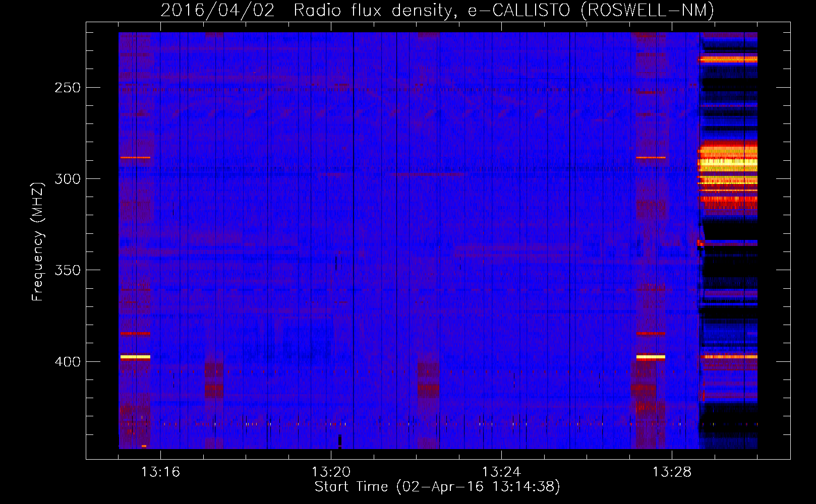Viewport: 816px width, 504px height.
Task: Click the 350 frequency tick label
Action: 68,270
